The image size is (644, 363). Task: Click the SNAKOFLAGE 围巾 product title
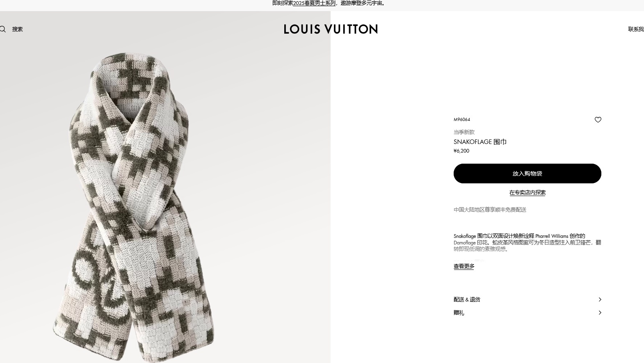(x=480, y=142)
